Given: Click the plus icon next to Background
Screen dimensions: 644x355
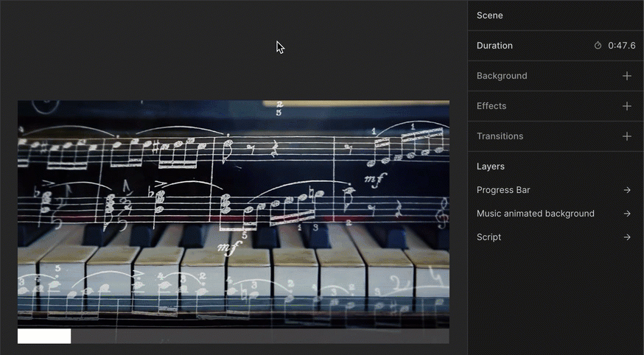Looking at the screenshot, I should coord(627,76).
